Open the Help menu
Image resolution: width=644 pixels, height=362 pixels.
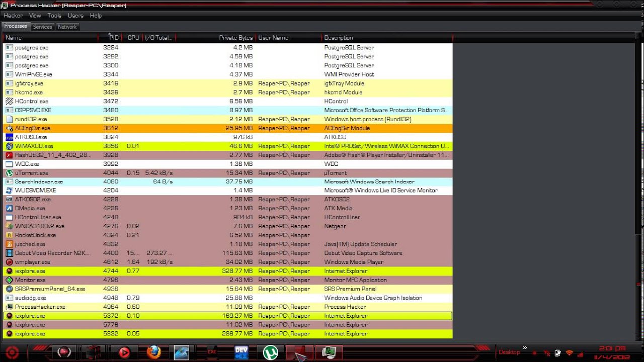pos(96,16)
